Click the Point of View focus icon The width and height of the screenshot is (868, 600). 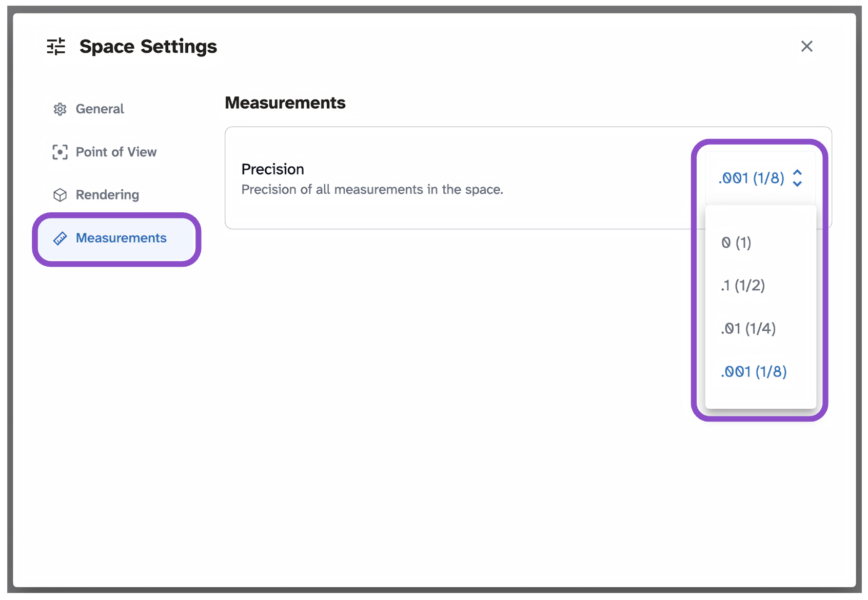[60, 152]
